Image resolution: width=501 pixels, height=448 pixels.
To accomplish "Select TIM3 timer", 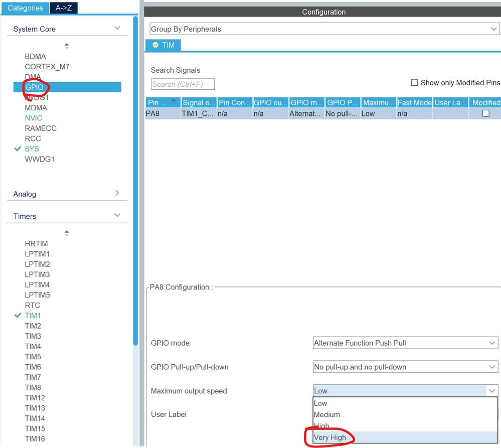I will (33, 336).
